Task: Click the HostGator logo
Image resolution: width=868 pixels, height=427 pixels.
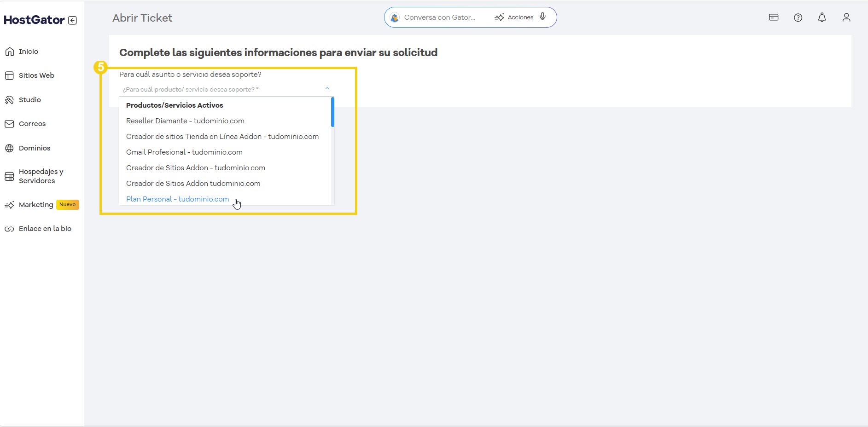Action: click(x=34, y=20)
